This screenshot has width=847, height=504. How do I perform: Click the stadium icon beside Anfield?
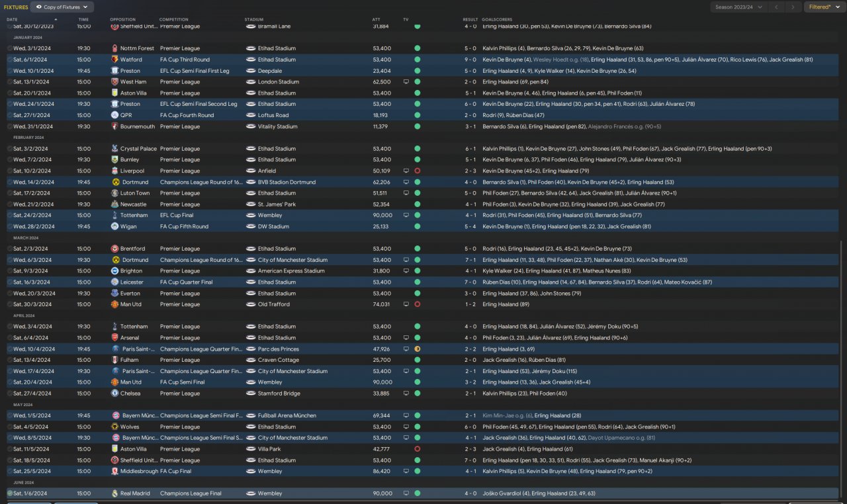point(251,171)
